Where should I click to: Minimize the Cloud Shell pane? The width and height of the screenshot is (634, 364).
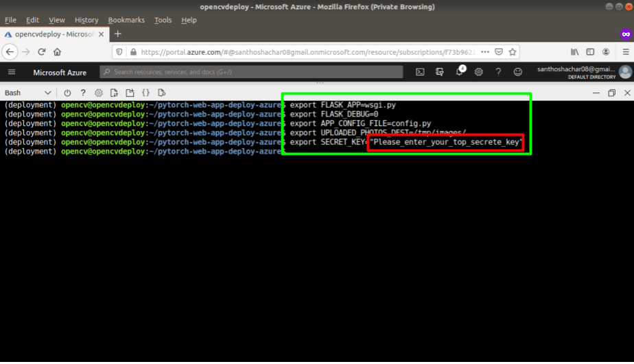click(x=596, y=93)
